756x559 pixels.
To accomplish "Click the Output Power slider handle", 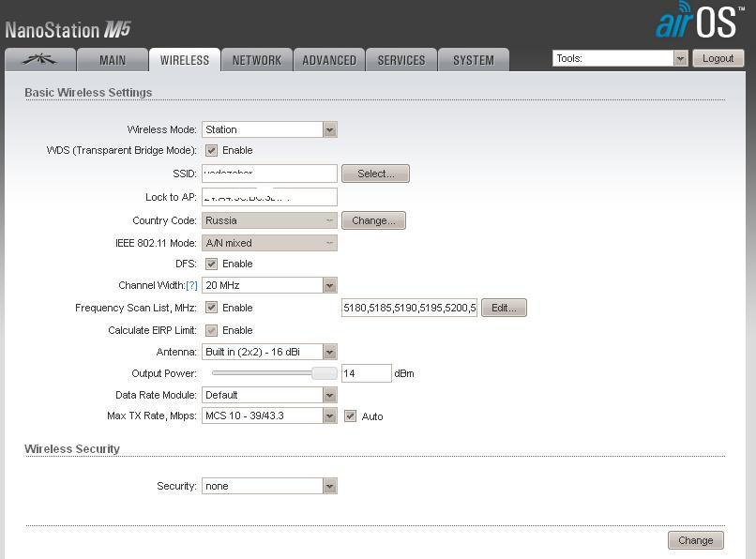I will click(x=324, y=373).
